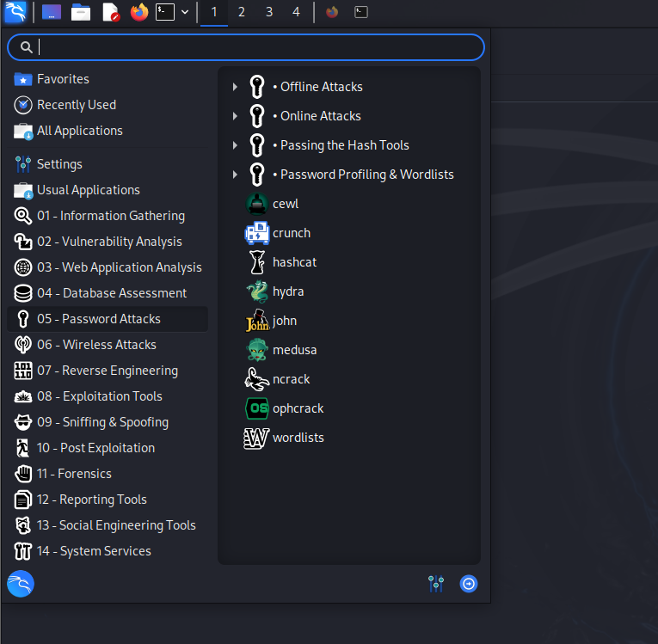Select 08 - Exploitation Tools category
The height and width of the screenshot is (644, 658).
tap(100, 396)
